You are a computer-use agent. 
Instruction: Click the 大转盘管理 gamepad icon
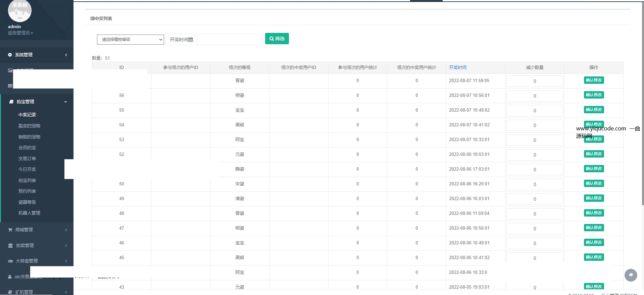coord(10,261)
